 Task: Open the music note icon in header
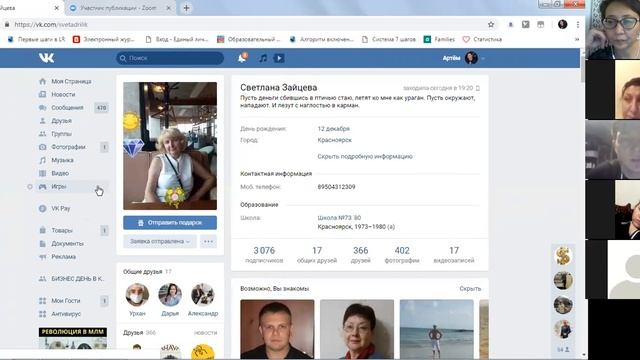pyautogui.click(x=263, y=58)
